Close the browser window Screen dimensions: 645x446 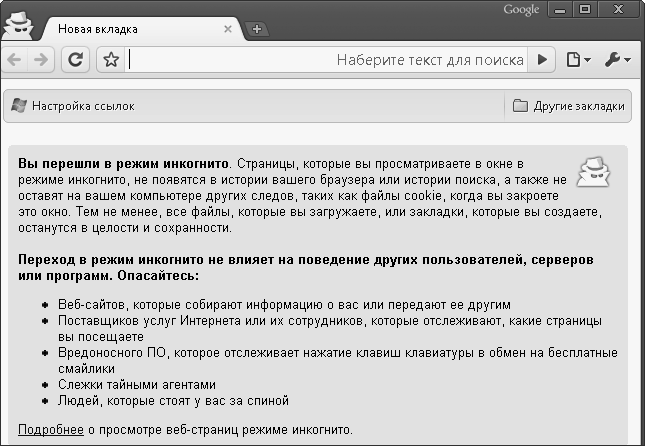(x=618, y=9)
